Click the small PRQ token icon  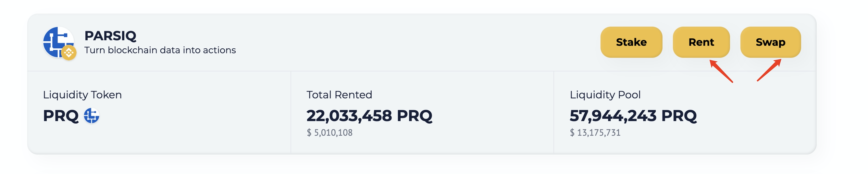tap(91, 116)
